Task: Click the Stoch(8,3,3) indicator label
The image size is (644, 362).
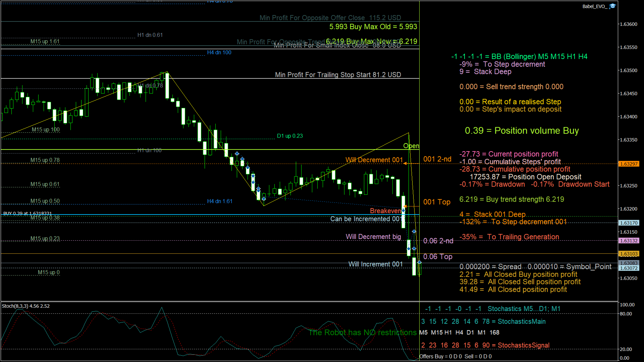Action: click(26, 306)
